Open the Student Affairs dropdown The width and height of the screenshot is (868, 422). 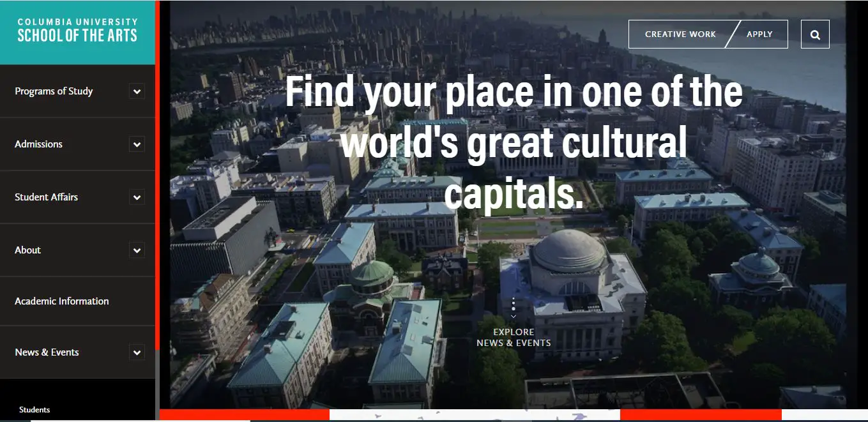click(x=137, y=197)
